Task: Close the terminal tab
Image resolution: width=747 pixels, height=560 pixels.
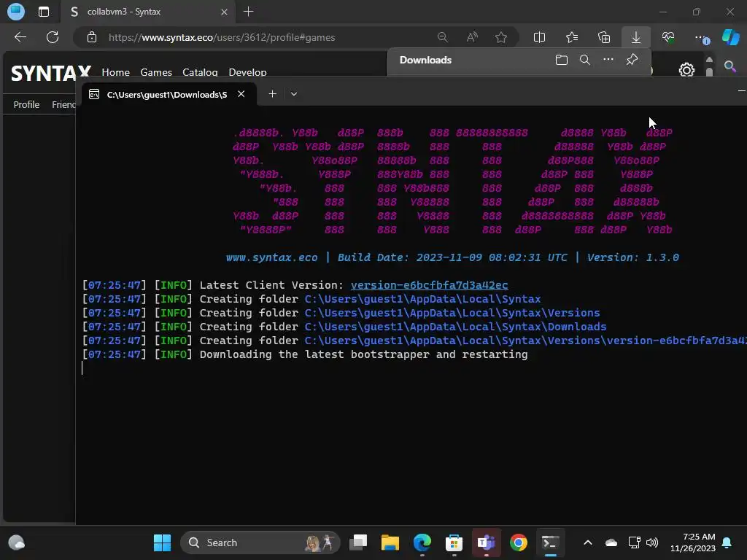Action: [241, 94]
